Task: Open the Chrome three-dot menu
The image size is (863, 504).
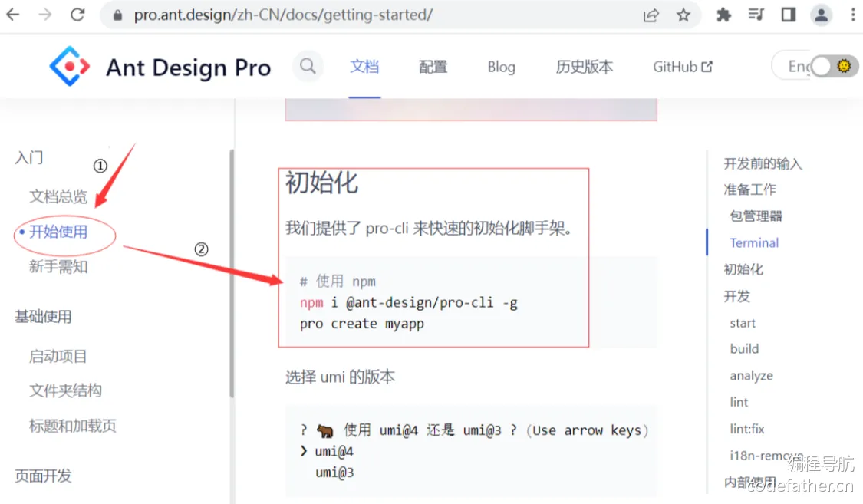Action: [853, 15]
